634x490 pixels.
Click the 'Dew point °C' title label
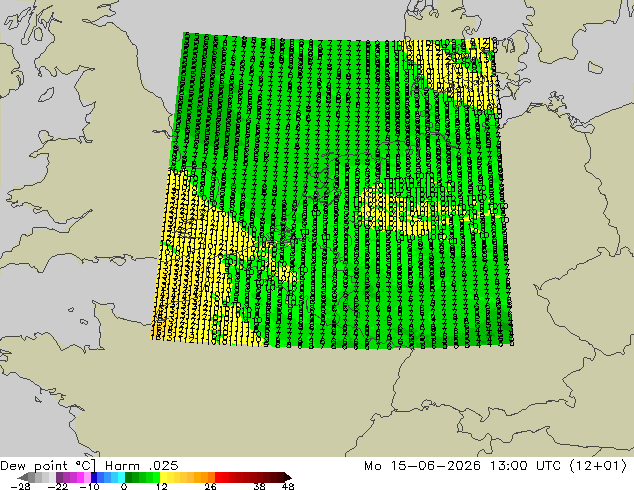[x=48, y=466]
